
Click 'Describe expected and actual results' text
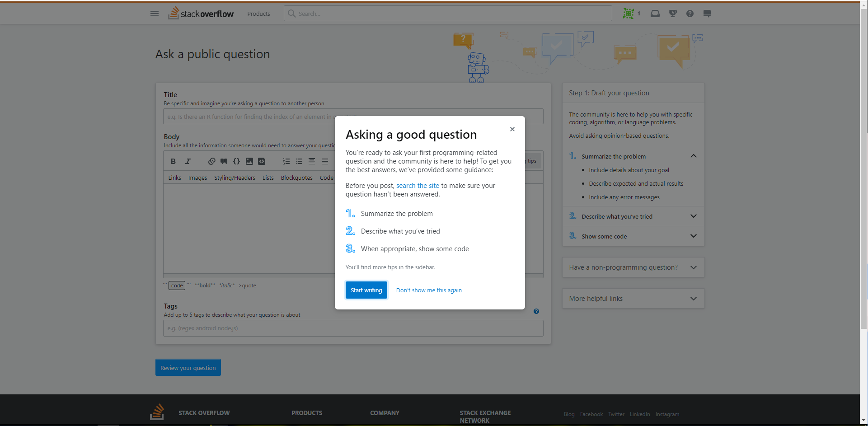(636, 184)
